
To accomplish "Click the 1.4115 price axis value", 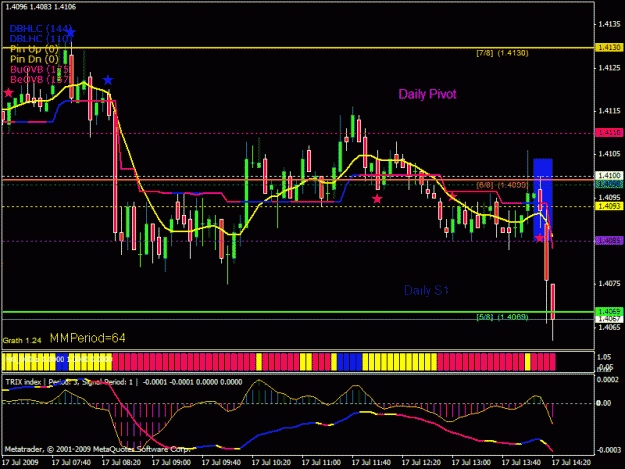I will pos(609,111).
